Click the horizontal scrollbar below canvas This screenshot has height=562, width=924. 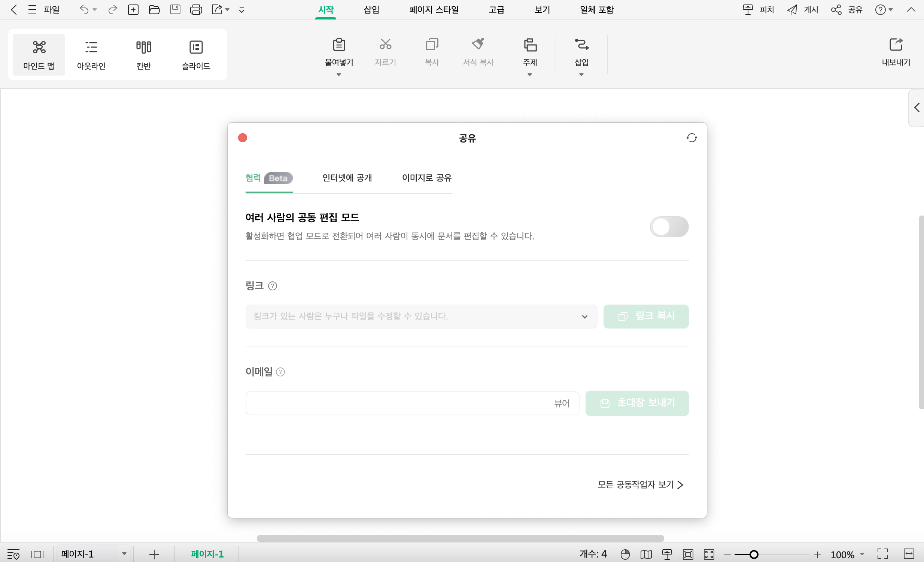tap(460, 538)
